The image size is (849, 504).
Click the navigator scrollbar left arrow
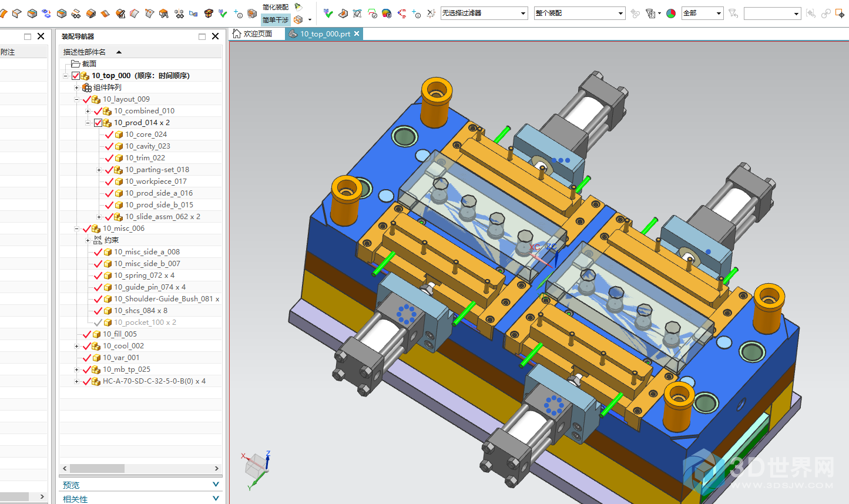point(65,468)
